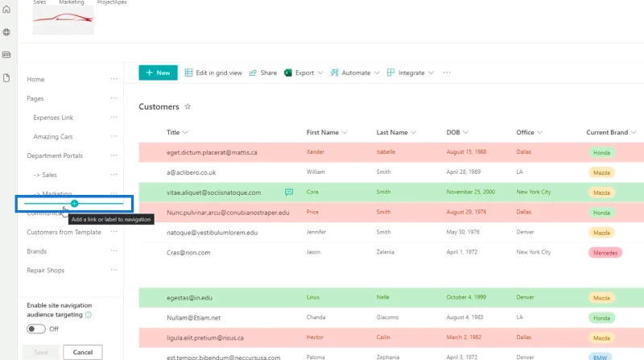Select Department Portals in navigation
This screenshot has height=360, width=644.
[x=55, y=155]
